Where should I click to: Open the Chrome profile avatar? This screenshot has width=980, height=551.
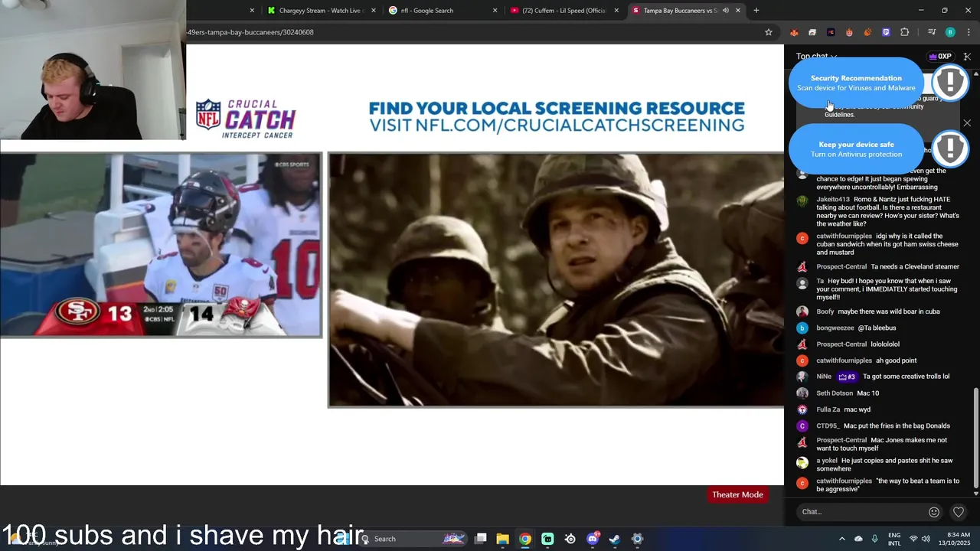point(950,32)
